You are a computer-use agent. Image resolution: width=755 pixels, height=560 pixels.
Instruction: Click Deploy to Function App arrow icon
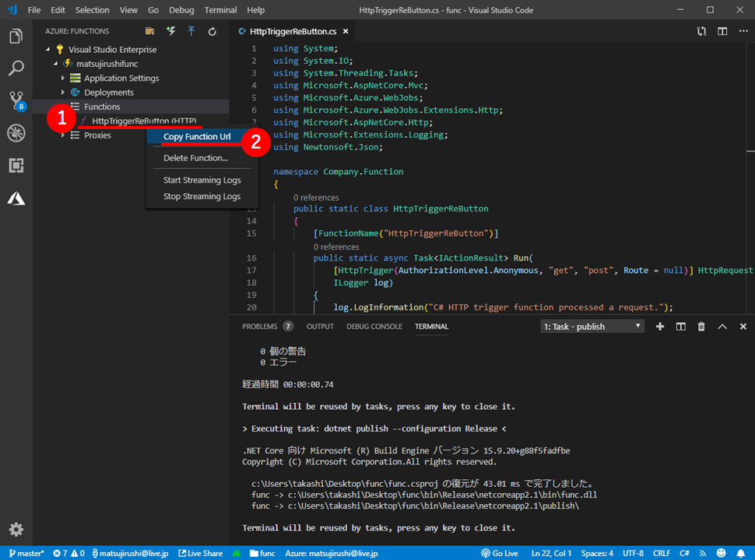pyautogui.click(x=191, y=31)
